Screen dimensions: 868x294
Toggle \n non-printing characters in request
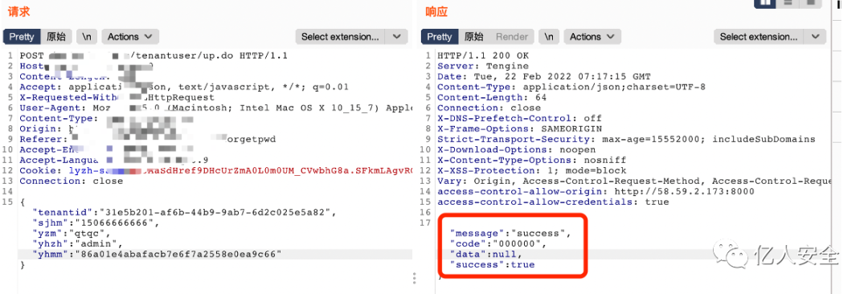(86, 36)
